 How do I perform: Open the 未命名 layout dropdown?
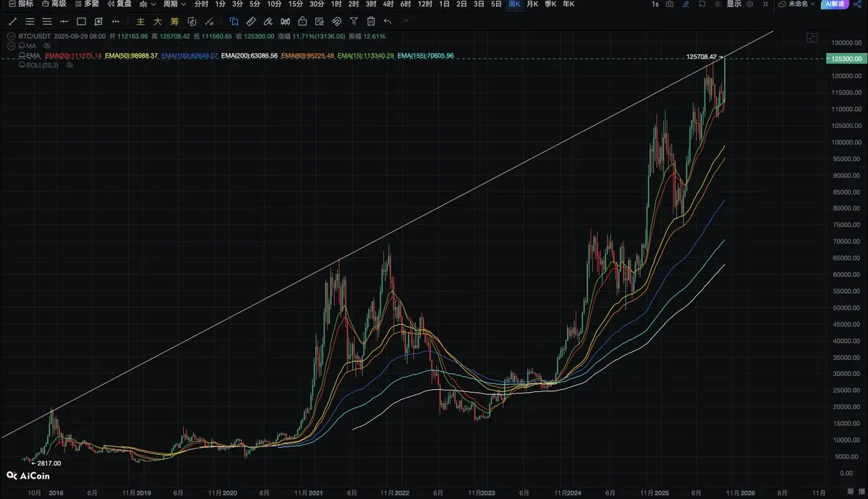796,4
